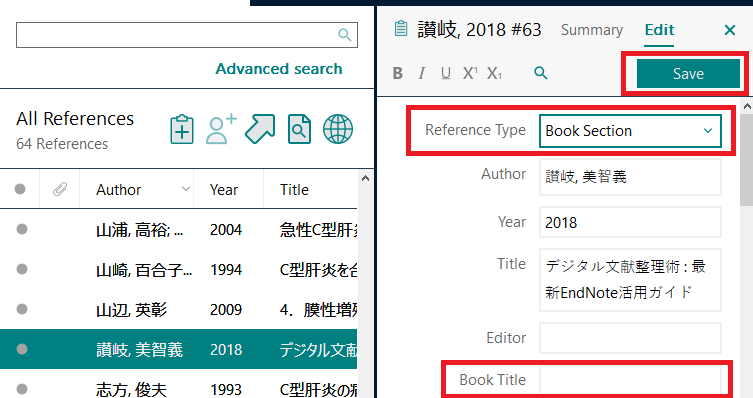Click the All References heading
The image size is (753, 398).
(x=75, y=119)
